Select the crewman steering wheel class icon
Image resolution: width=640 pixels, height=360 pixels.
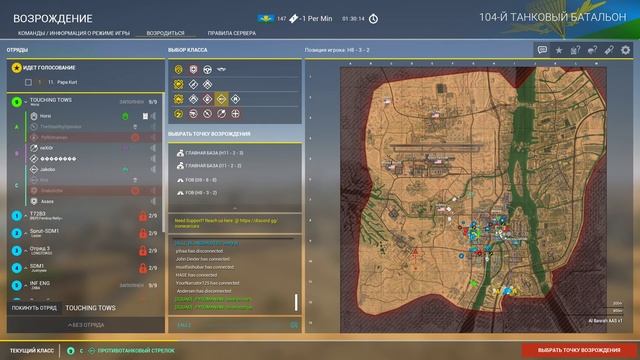pyautogui.click(x=207, y=69)
